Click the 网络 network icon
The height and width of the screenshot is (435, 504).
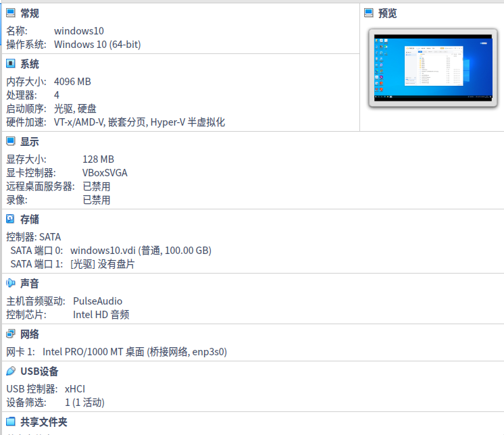[11, 334]
